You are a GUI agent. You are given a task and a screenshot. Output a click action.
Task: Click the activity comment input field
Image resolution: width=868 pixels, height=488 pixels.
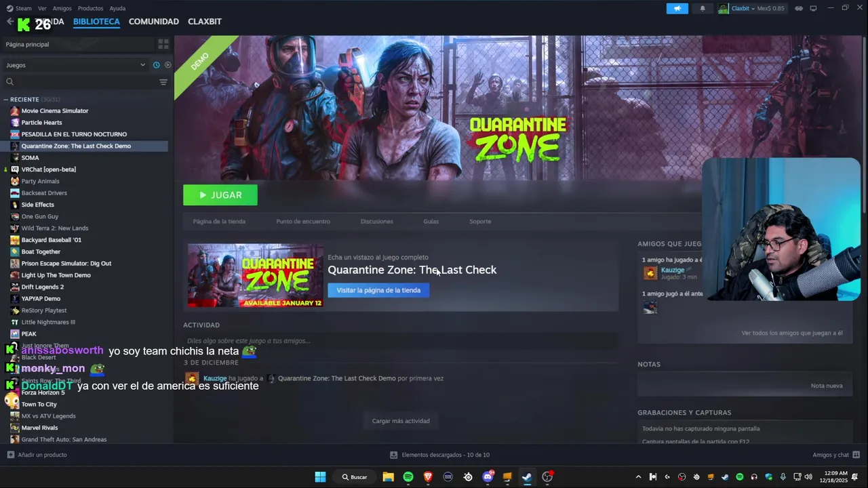400,341
